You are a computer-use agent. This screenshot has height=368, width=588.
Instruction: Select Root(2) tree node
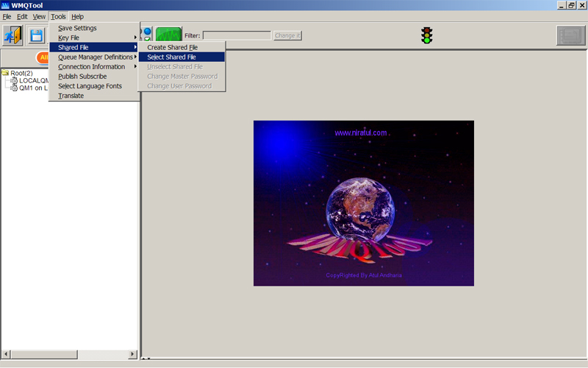[x=21, y=73]
